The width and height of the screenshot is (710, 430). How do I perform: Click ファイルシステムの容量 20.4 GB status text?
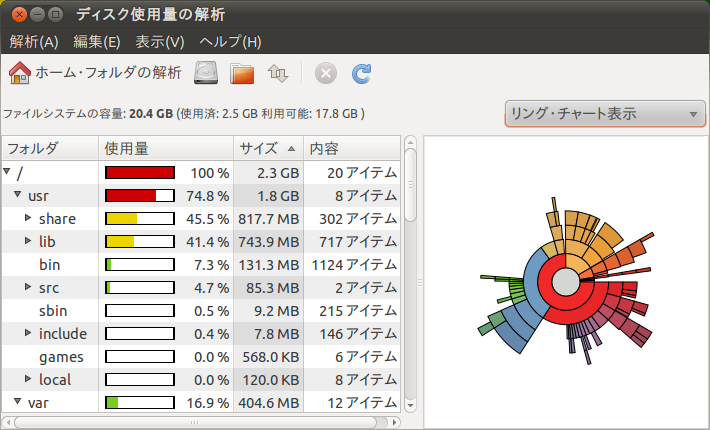tap(184, 114)
